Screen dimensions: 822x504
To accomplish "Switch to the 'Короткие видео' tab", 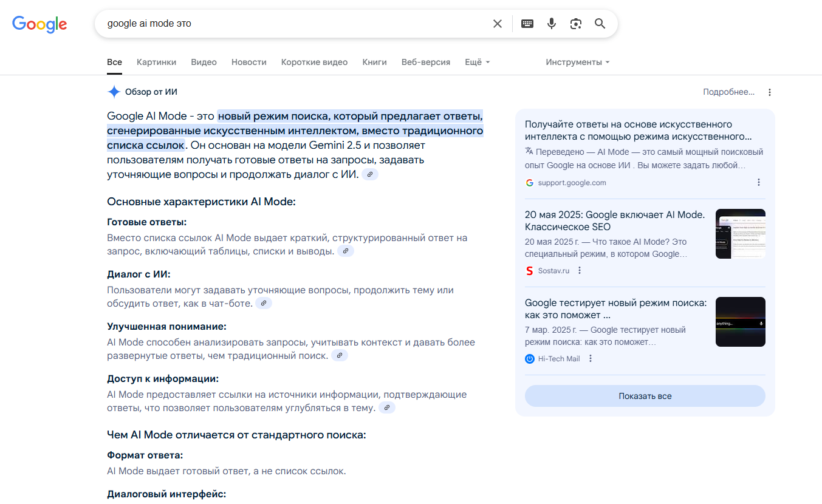I will point(314,62).
